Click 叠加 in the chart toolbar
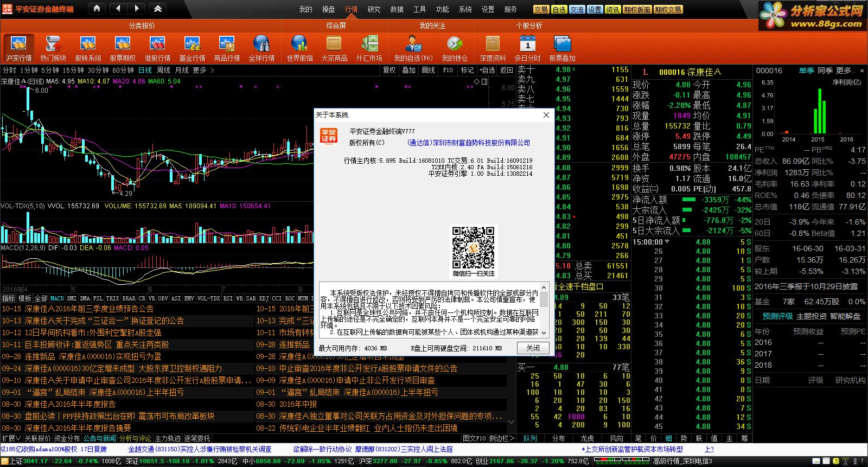The height and width of the screenshot is (467, 868). coord(409,70)
